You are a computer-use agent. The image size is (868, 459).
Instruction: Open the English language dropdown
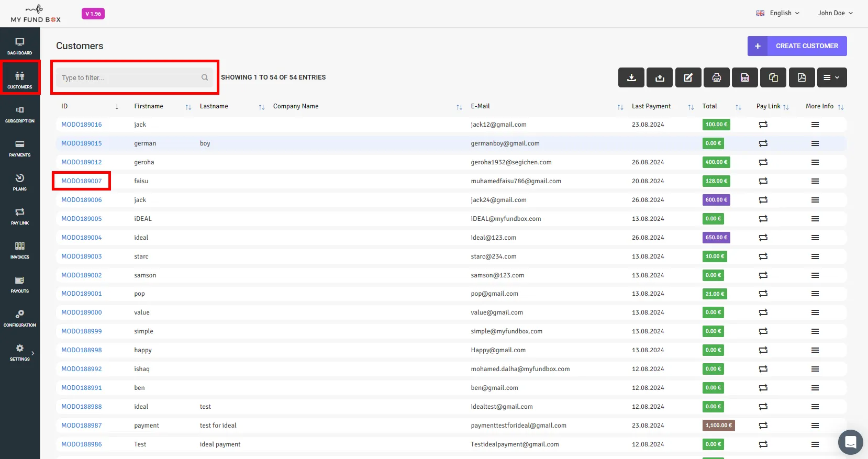tap(778, 13)
